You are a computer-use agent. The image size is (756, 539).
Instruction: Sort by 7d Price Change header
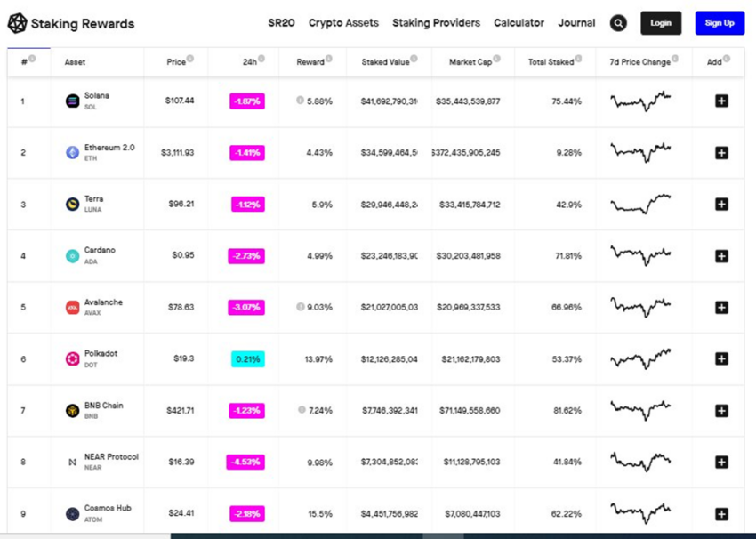point(639,62)
